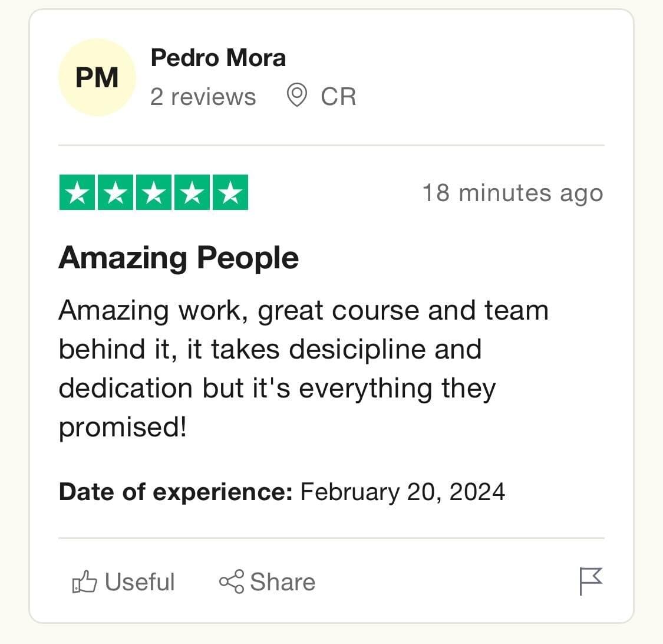Click the third green rating star
The height and width of the screenshot is (644, 663).
pos(154,192)
